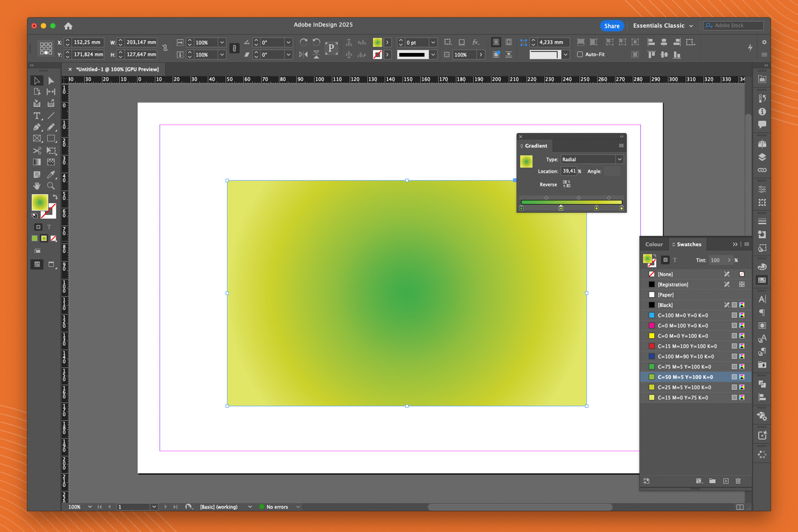Select the C=75 M=5 Y=100 K=0 swatch
The width and height of the screenshot is (798, 532).
click(x=685, y=367)
